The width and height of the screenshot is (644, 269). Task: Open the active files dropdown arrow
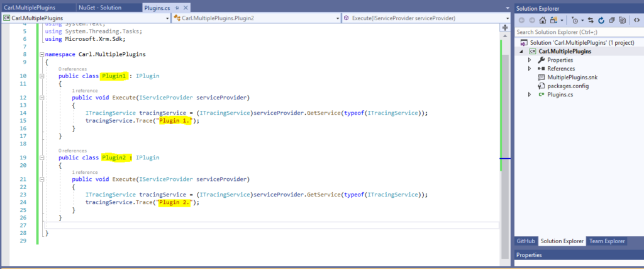coord(508,8)
